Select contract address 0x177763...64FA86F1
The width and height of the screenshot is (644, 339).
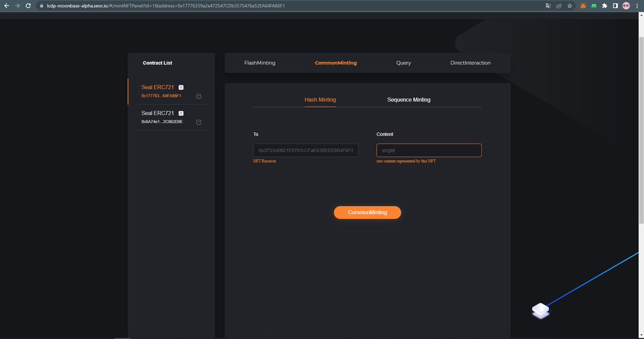[162, 96]
